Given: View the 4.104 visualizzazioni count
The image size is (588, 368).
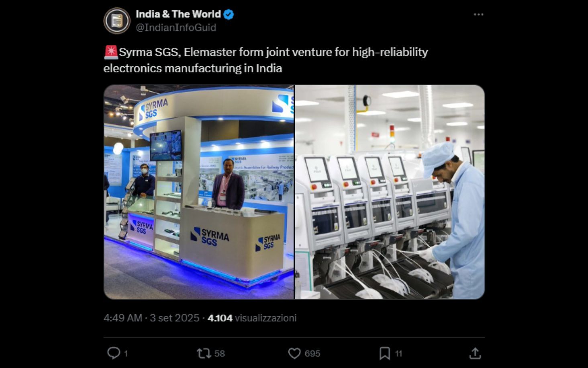Looking at the screenshot, I should pyautogui.click(x=252, y=318).
